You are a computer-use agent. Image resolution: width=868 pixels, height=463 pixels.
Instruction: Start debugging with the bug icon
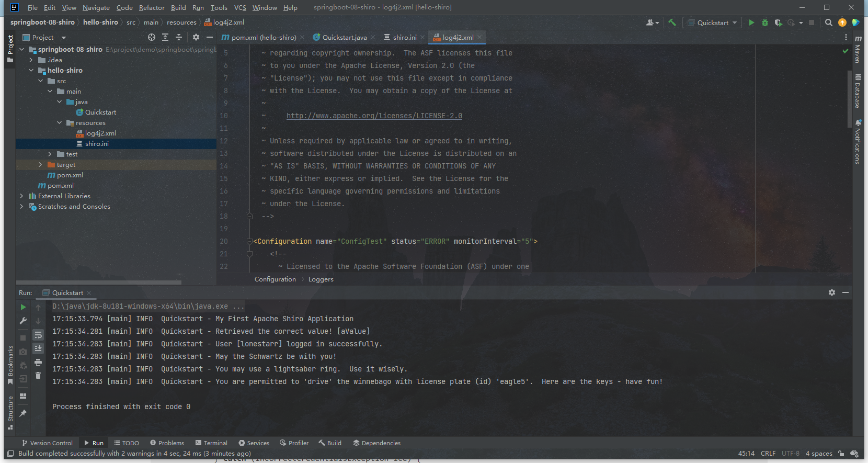(765, 22)
